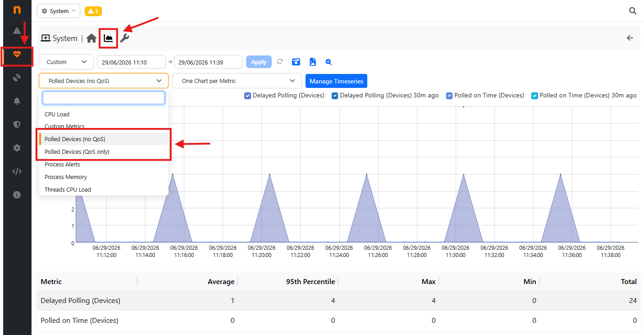
Task: Click the ntopng logo icon
Action: coord(17,10)
